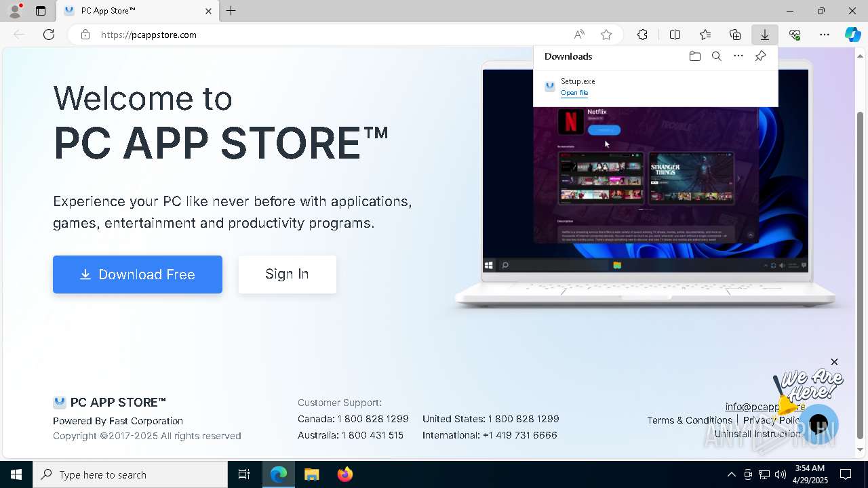Open a new tab with plus button

coord(231,11)
